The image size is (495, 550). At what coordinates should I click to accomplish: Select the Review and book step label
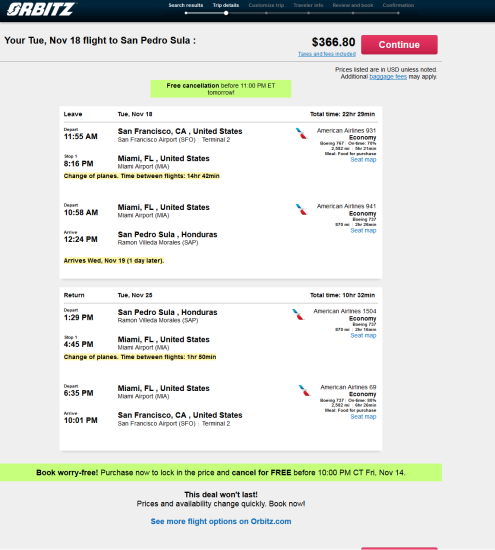[353, 5]
